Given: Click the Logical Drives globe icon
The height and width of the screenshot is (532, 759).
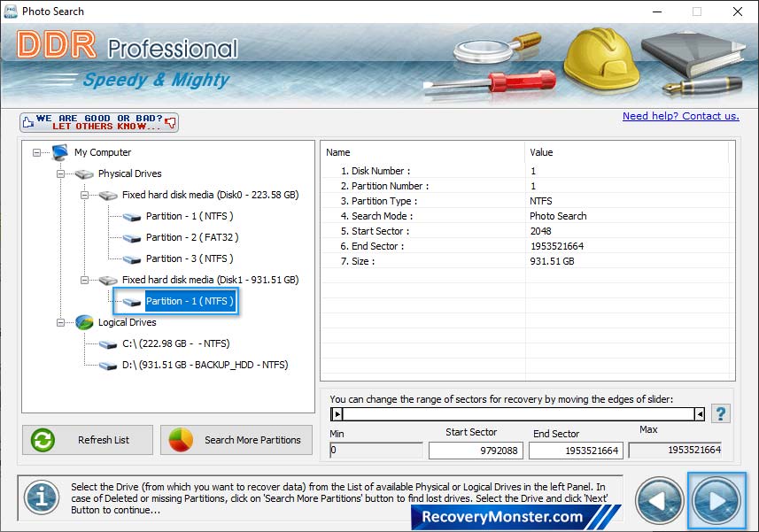Looking at the screenshot, I should pos(84,322).
